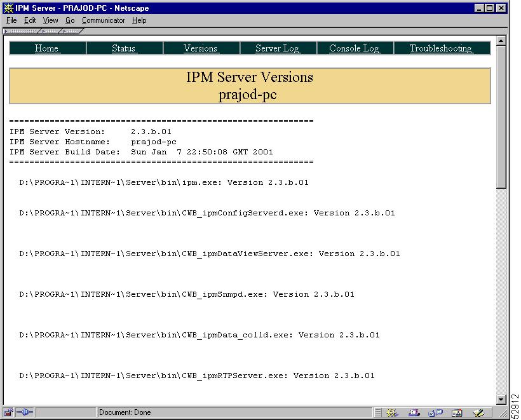Follow the Home navigation link
This screenshot has height=420, width=521.
coord(46,47)
